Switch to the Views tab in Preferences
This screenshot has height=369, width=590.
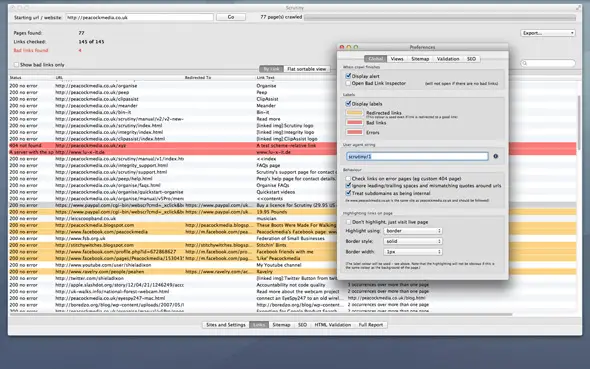(x=397, y=59)
